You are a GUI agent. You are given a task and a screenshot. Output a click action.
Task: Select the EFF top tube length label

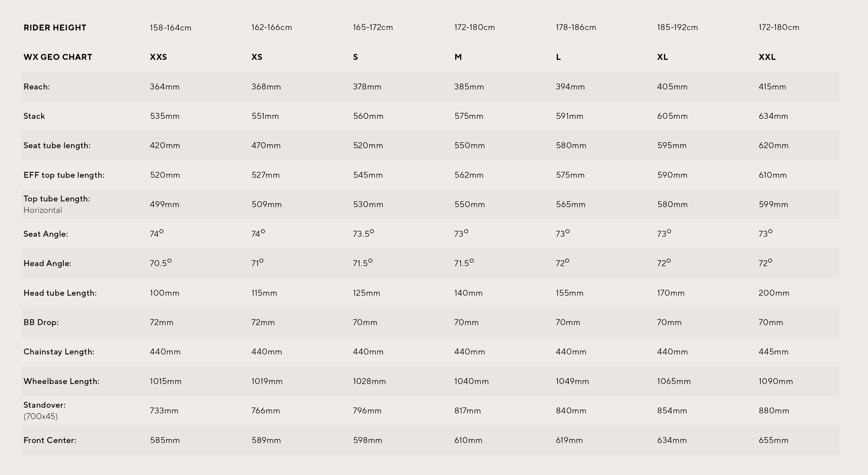64,175
